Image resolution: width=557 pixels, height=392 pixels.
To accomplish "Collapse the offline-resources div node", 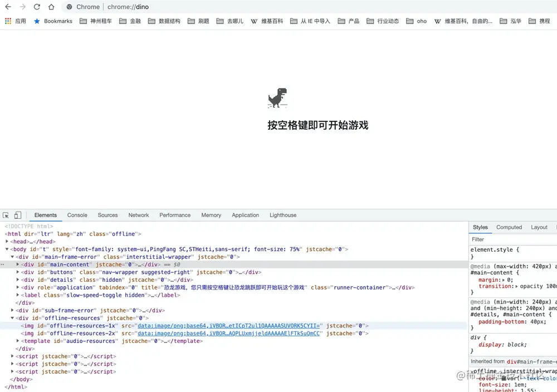I will (x=12, y=318).
